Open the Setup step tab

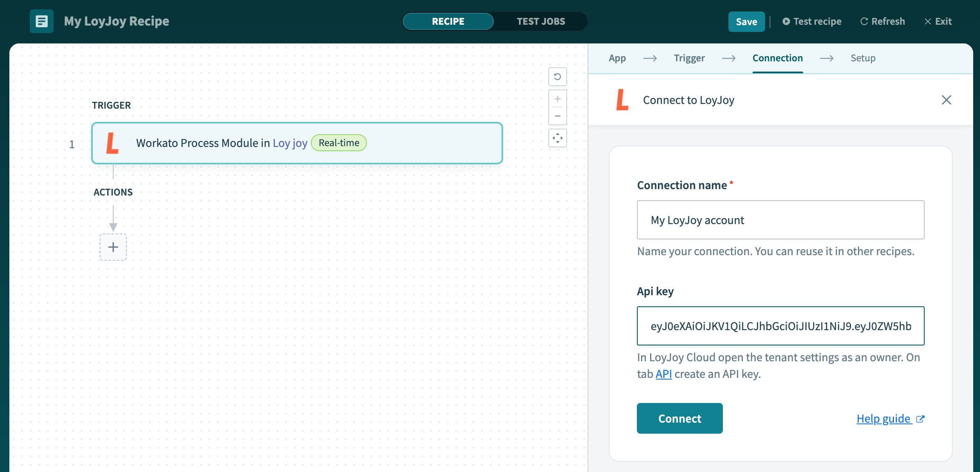863,58
